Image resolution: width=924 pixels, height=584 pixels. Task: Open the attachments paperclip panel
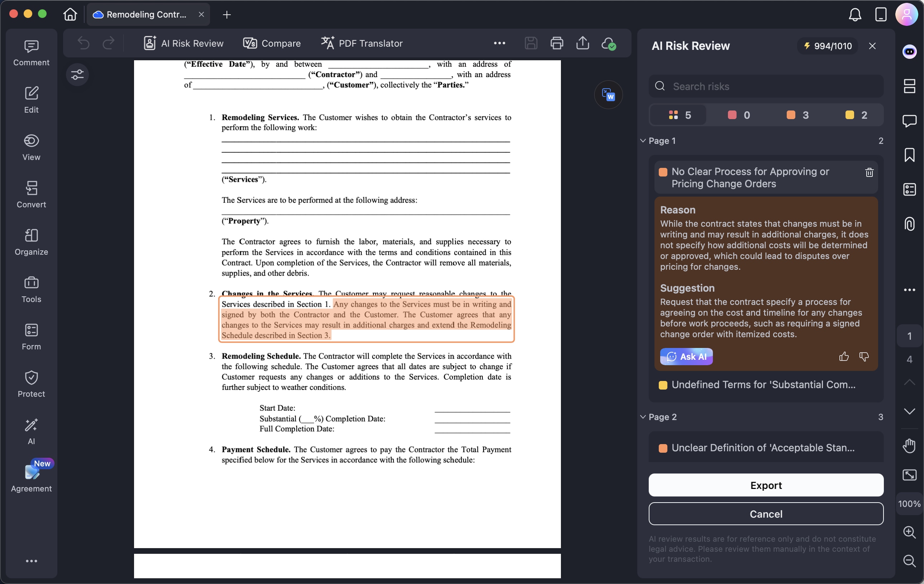[x=909, y=224]
